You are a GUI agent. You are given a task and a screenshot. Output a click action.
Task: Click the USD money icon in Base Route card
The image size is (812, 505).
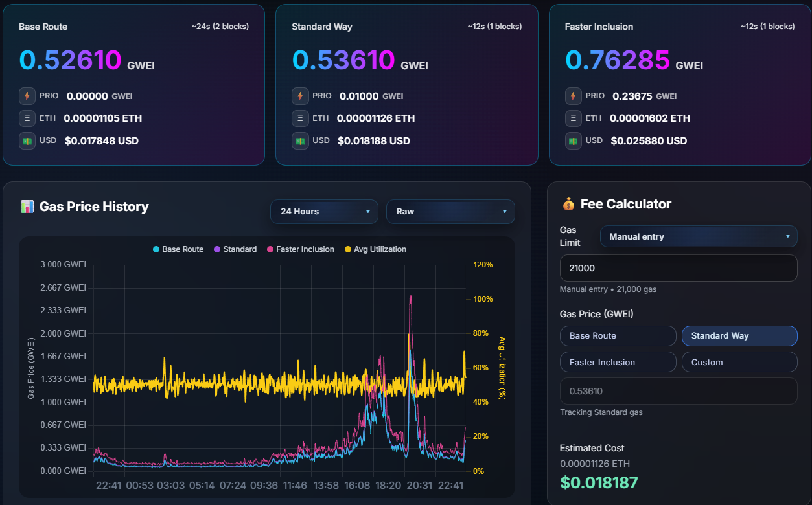(x=27, y=140)
